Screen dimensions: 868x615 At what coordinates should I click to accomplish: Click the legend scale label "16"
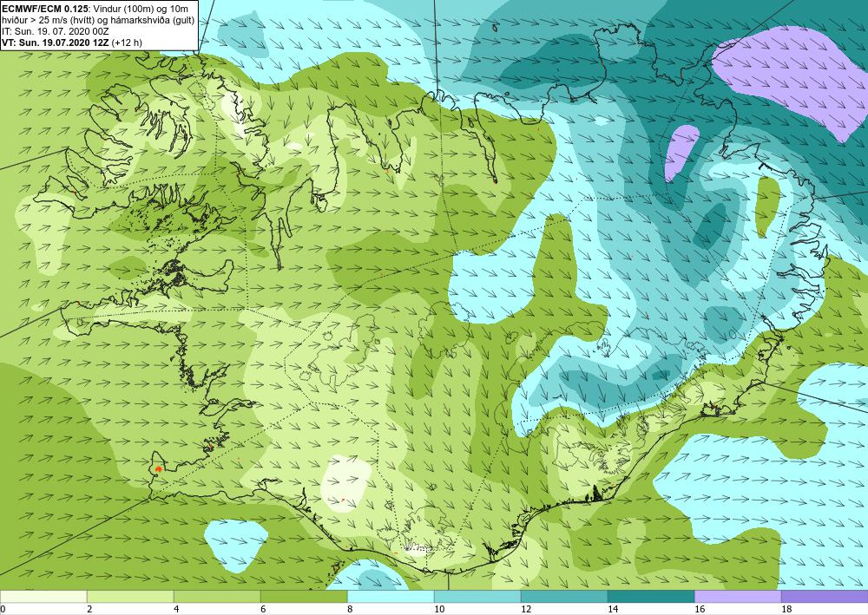click(700, 610)
